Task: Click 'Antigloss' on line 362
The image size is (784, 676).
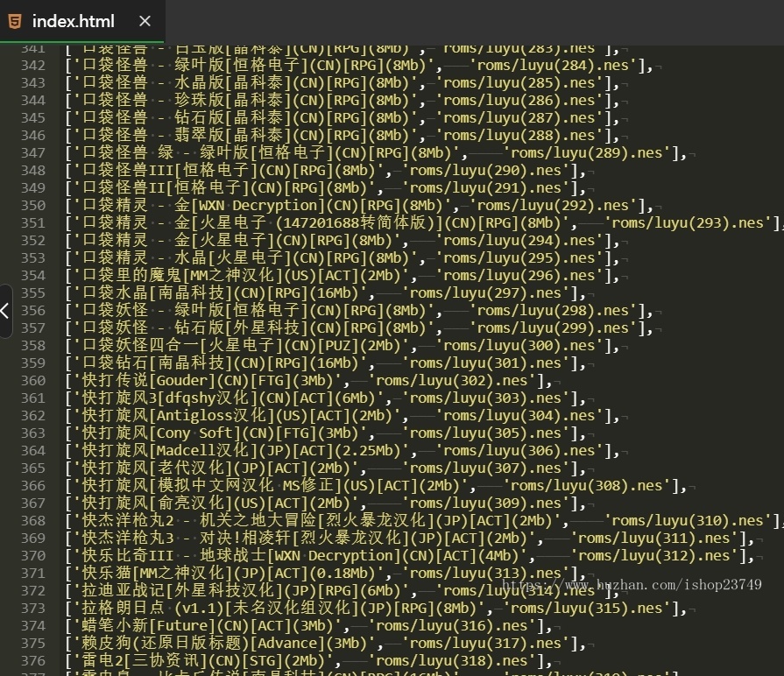Action: point(195,416)
